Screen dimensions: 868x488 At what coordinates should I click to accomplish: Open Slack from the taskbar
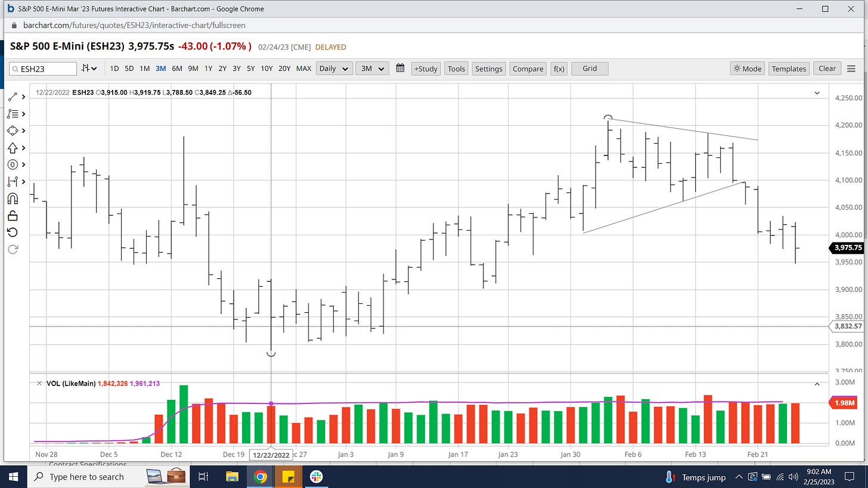click(x=317, y=477)
